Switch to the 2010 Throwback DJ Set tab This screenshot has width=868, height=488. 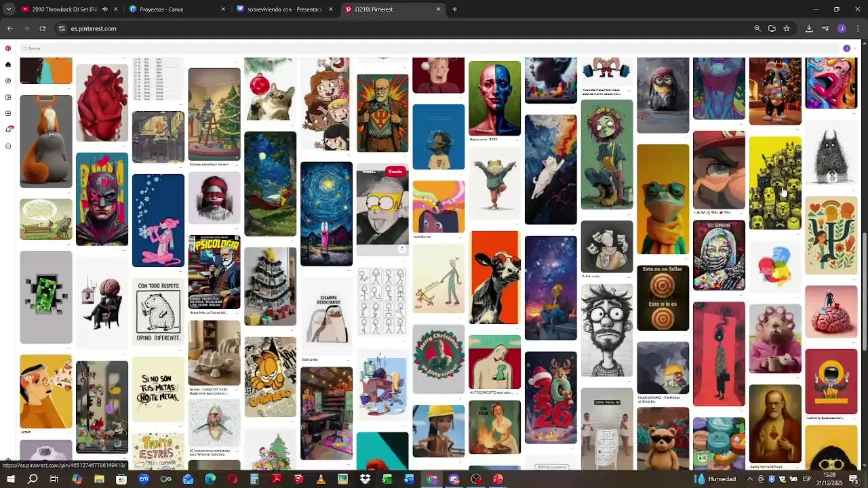click(68, 9)
